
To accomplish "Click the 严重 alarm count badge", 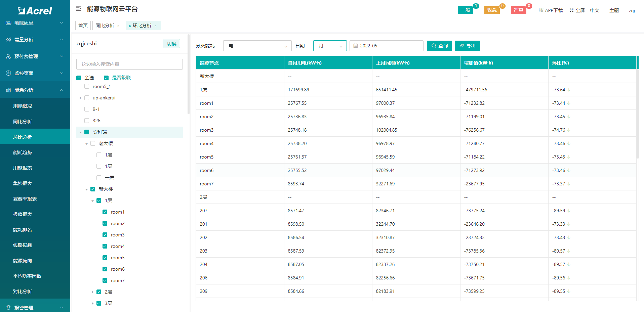I will [x=529, y=6].
